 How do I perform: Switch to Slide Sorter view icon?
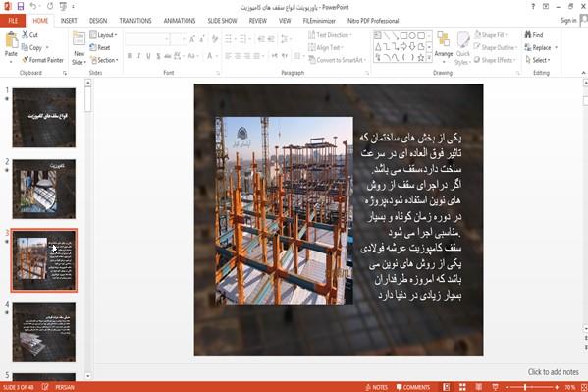pyautogui.click(x=462, y=387)
